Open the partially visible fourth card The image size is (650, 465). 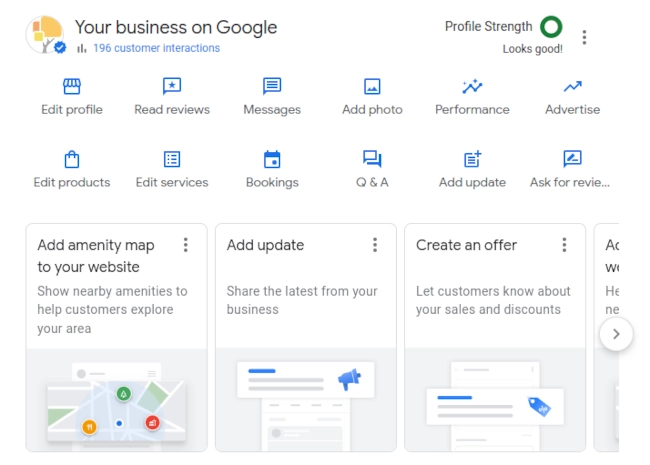coord(607,337)
